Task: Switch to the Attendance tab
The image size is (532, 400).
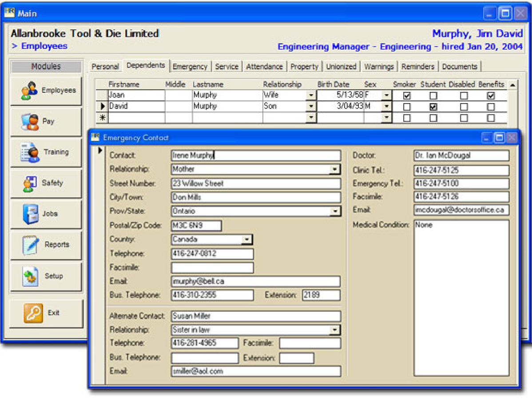Action: pyautogui.click(x=265, y=66)
